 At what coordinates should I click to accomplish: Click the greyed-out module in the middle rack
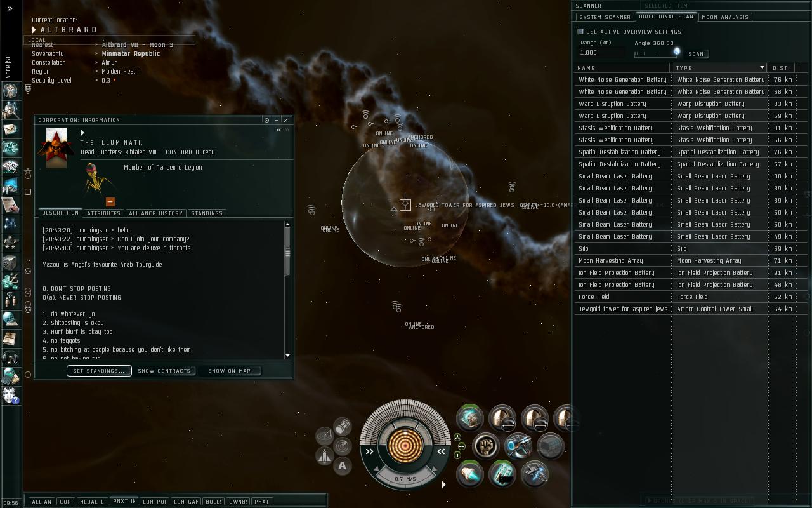click(x=551, y=446)
